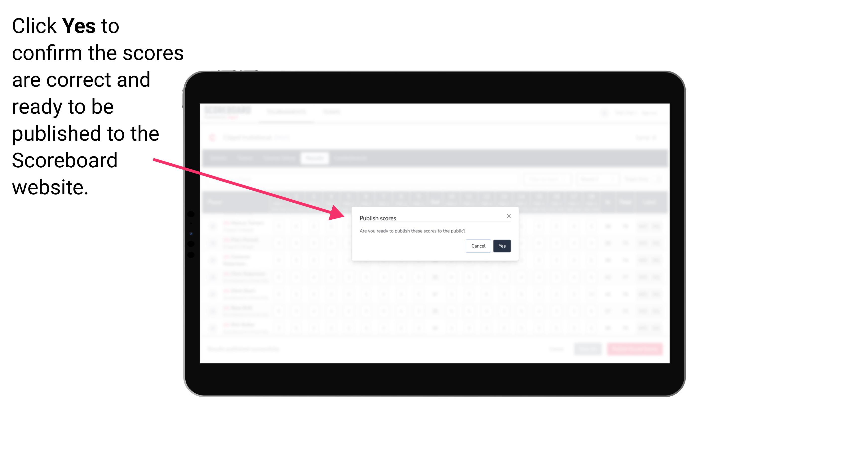Close the Publish scores dialog
868x467 pixels.
(x=508, y=215)
